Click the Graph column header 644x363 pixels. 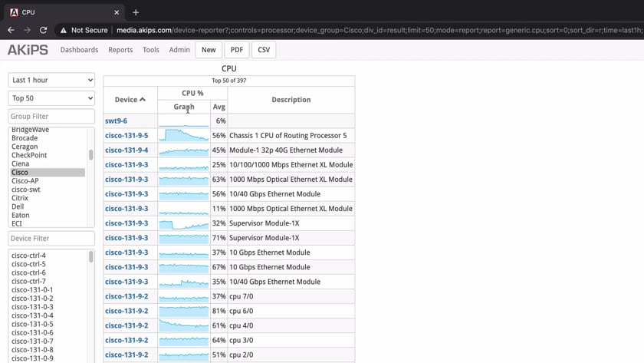coord(184,107)
